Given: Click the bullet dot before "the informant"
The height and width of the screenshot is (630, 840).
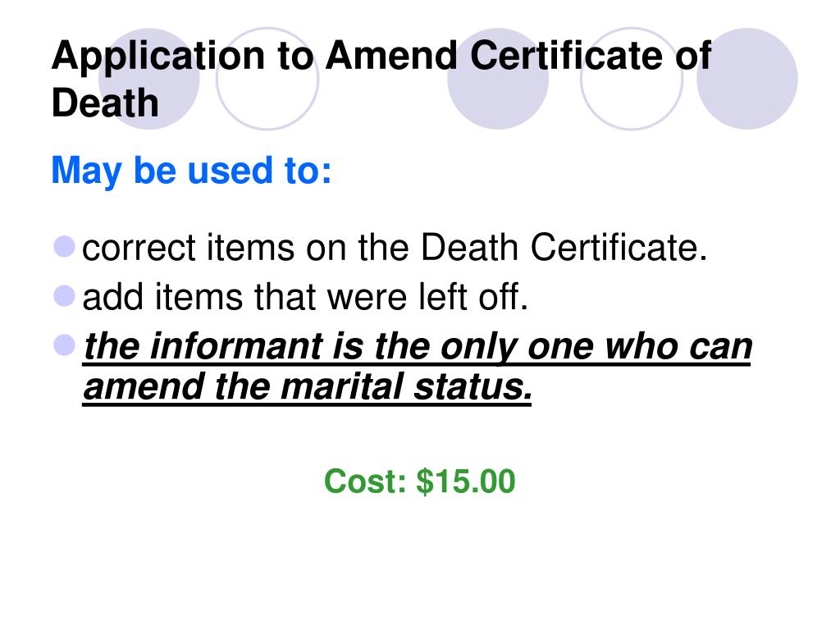Looking at the screenshot, I should pyautogui.click(x=64, y=345).
